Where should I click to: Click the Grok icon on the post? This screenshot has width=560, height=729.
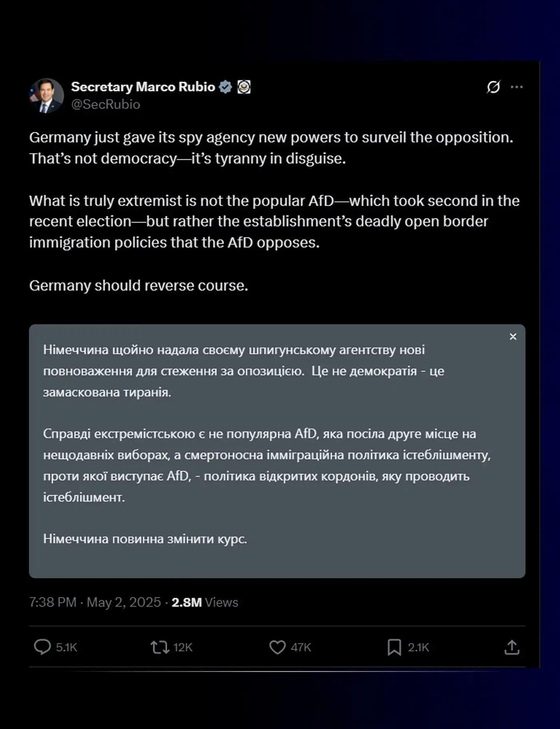(493, 87)
